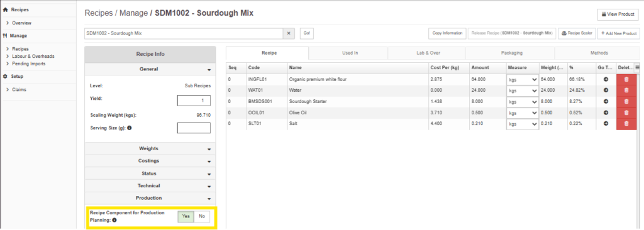Open the Recipe Scaler
This screenshot has height=230, width=644.
point(577,34)
